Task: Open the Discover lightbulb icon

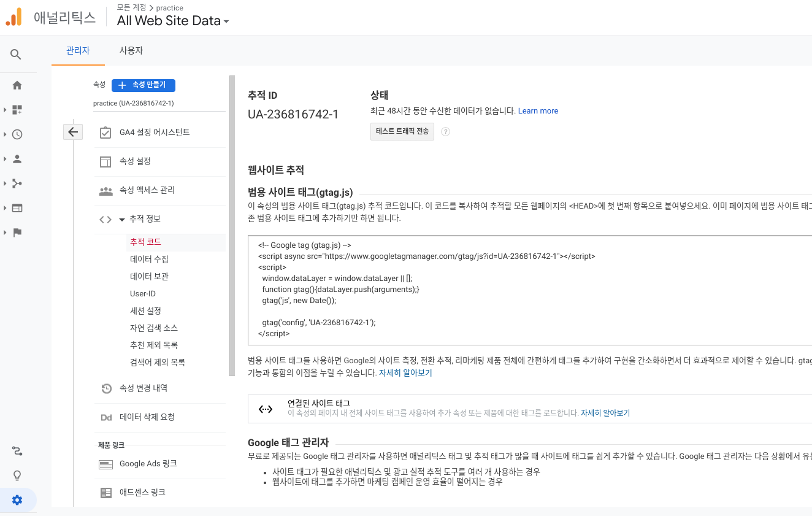Action: pyautogui.click(x=17, y=476)
